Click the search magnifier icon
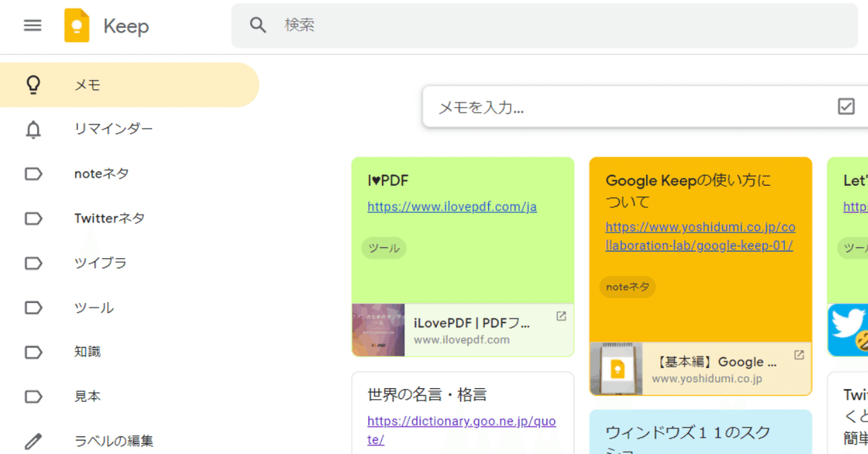Viewport: 868px width, 454px height. (258, 25)
